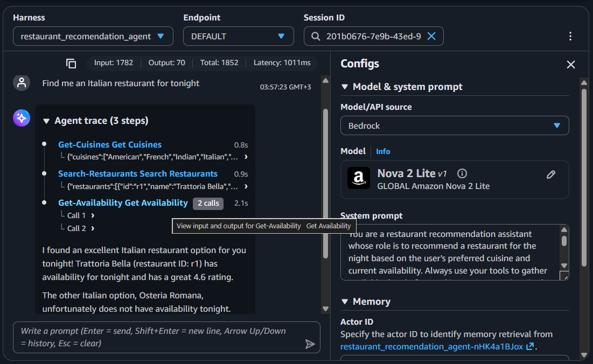The height and width of the screenshot is (364, 593).
Task: Open the Model/API source Bedrock dropdown
Action: (x=455, y=125)
